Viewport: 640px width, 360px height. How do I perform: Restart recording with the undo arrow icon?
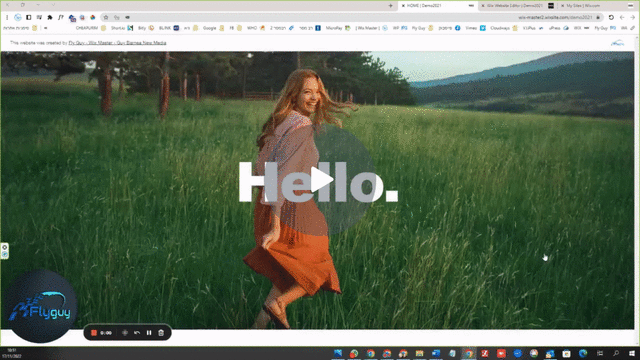(x=137, y=333)
